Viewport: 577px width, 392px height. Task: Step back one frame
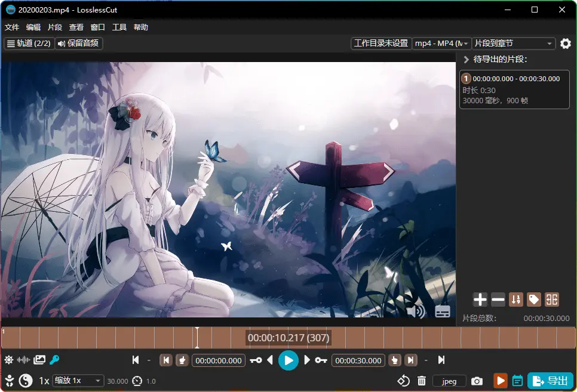point(270,360)
